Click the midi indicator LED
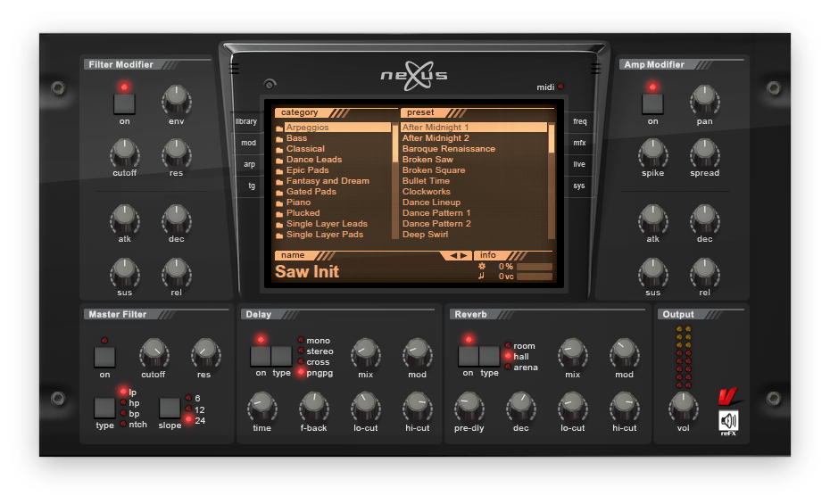Viewport: 830px width, 504px height. pos(560,87)
